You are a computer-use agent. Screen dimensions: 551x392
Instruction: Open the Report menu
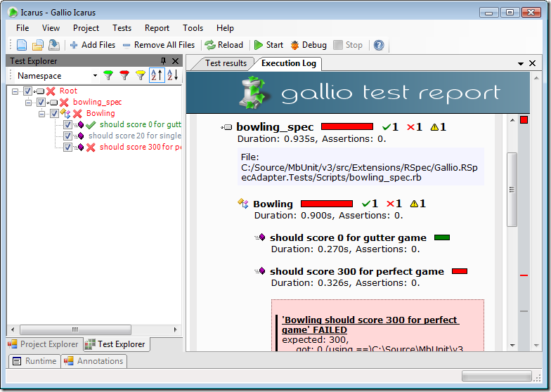pos(157,28)
